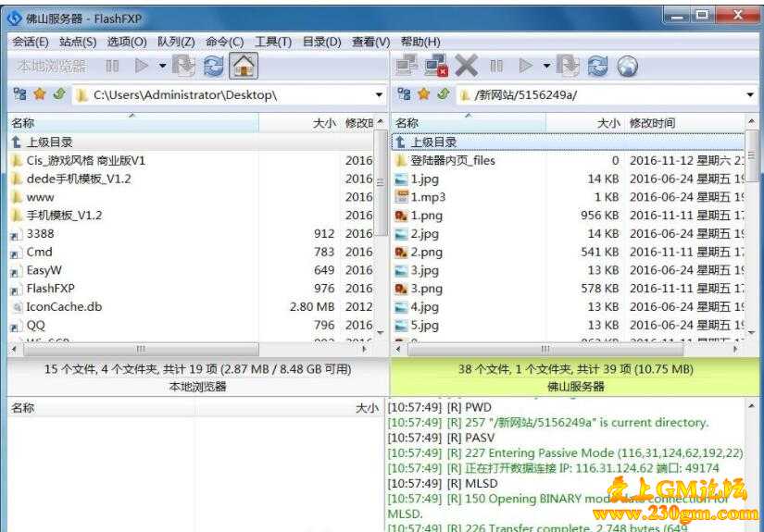This screenshot has height=532, width=764.
Task: Select the dede手机模板_V1.2 folder
Action: (191, 179)
